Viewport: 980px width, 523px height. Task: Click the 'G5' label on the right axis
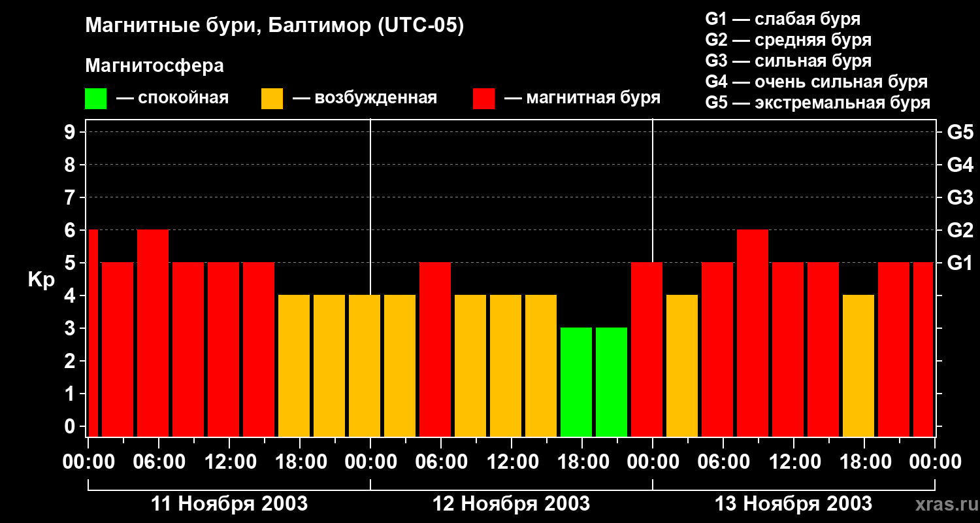(960, 132)
